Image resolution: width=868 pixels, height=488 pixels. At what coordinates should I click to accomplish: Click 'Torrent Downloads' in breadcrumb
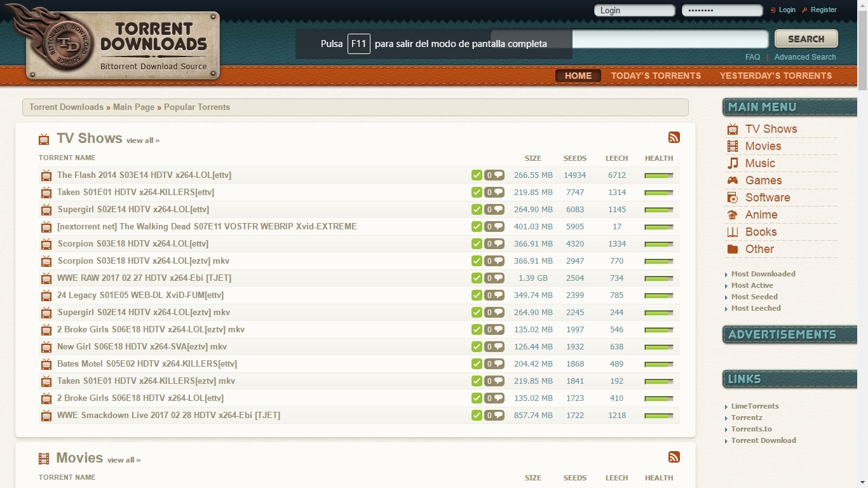[66, 107]
